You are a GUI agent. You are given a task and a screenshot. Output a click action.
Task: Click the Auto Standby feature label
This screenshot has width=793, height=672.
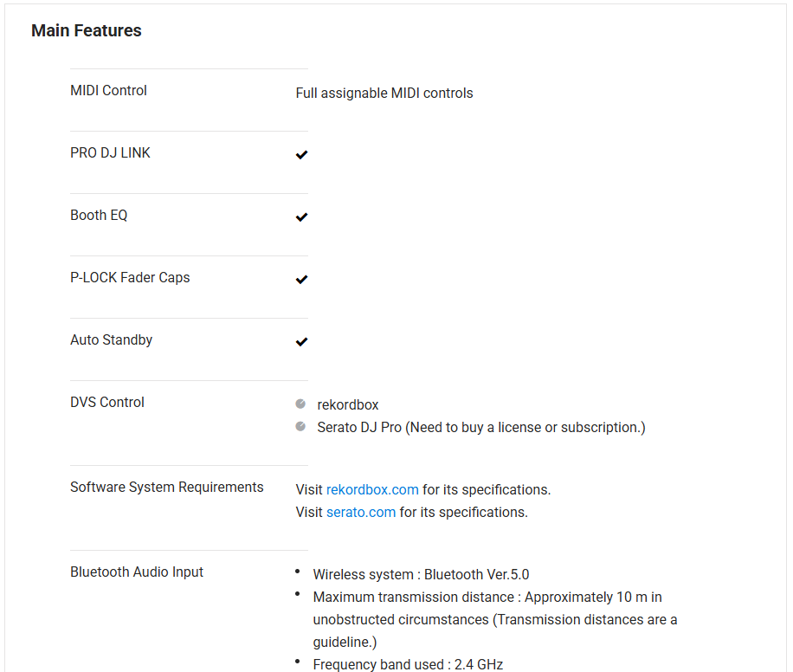click(x=111, y=339)
